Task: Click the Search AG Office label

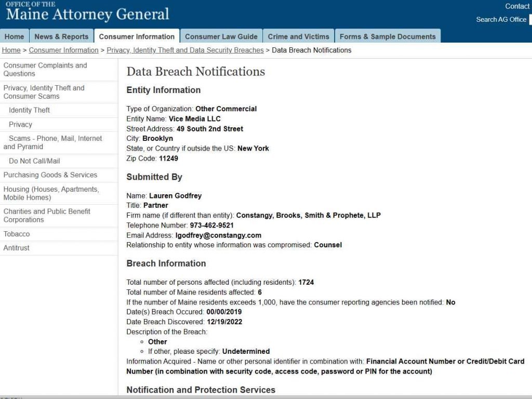Action: [501, 19]
